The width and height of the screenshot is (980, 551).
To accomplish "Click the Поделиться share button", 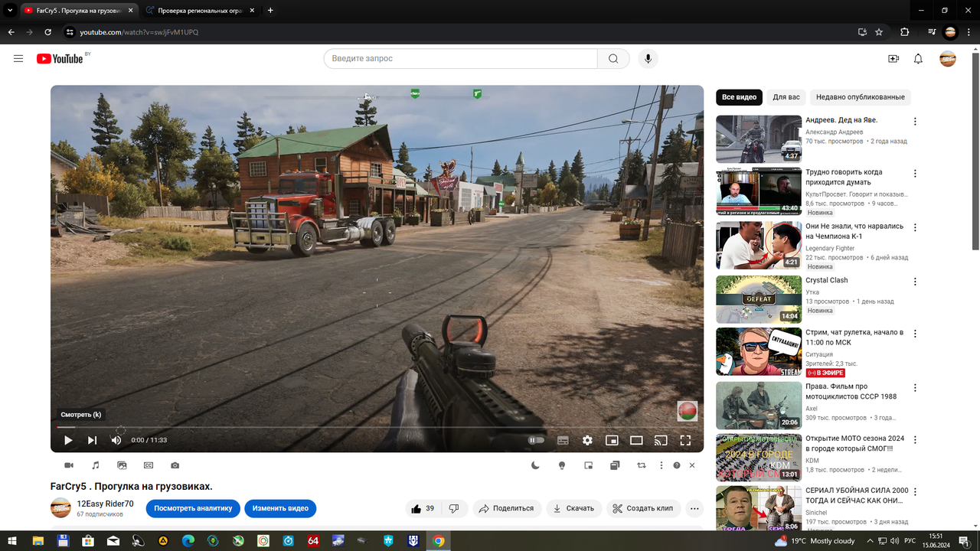I will coord(507,508).
